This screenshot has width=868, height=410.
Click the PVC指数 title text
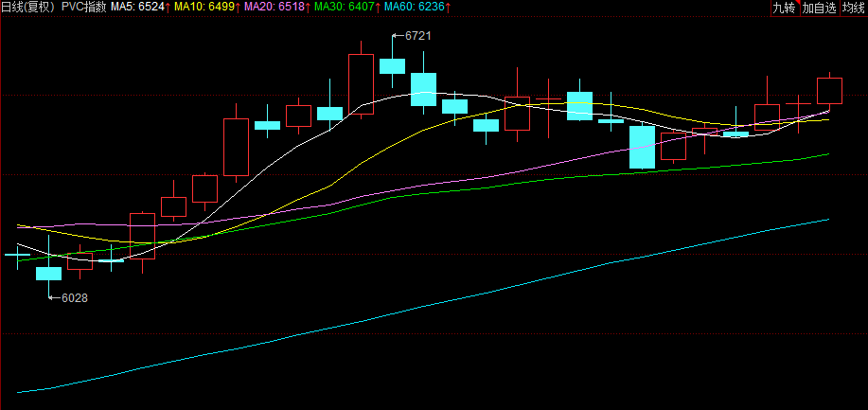[x=83, y=8]
